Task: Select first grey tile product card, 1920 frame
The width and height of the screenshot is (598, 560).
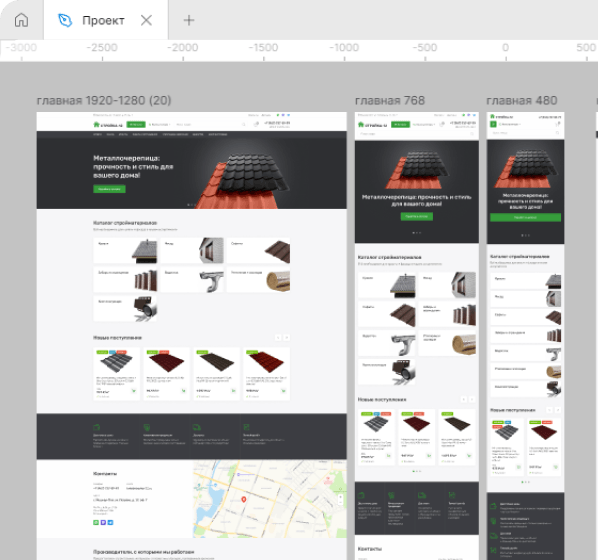Action: (x=116, y=374)
